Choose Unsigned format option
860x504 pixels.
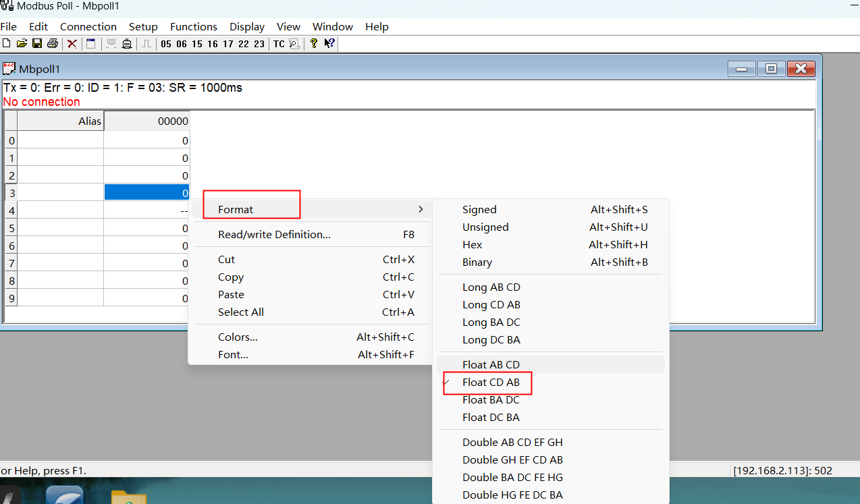pyautogui.click(x=485, y=227)
